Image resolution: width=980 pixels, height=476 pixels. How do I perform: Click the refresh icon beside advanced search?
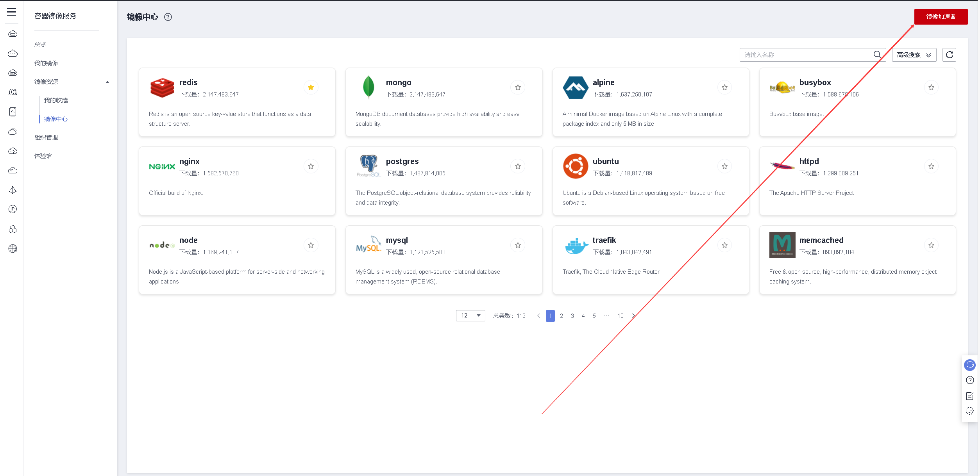tap(949, 55)
